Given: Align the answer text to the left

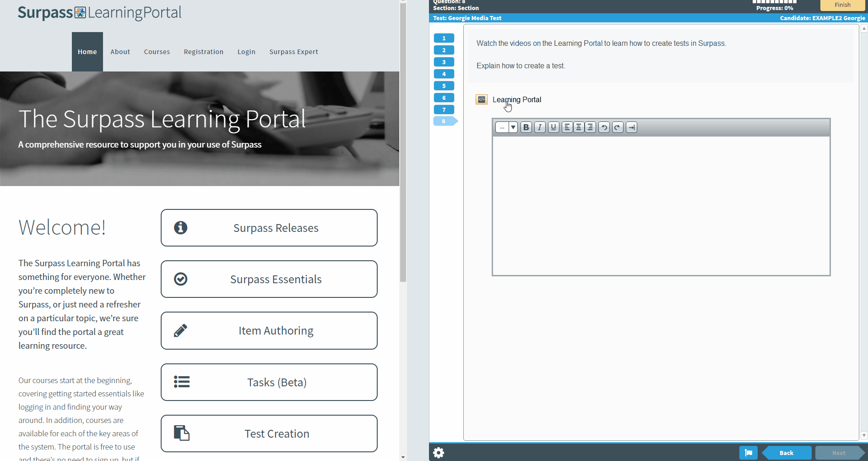Looking at the screenshot, I should (x=567, y=127).
